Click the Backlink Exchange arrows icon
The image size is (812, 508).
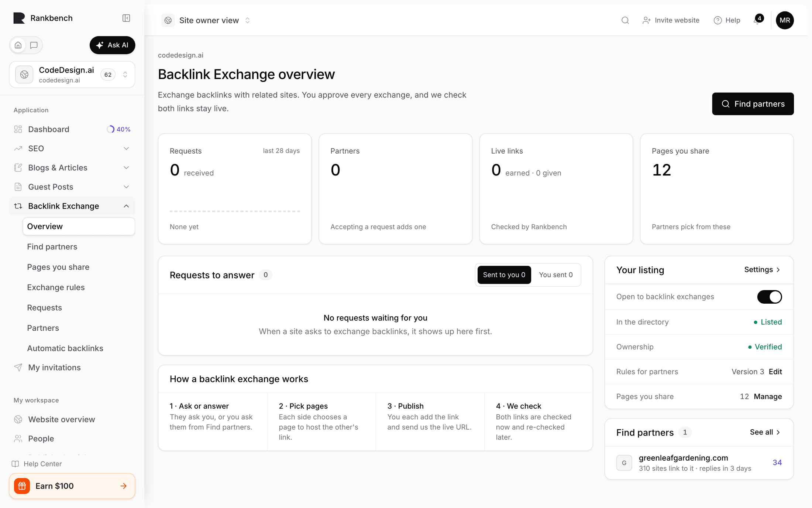pyautogui.click(x=18, y=206)
